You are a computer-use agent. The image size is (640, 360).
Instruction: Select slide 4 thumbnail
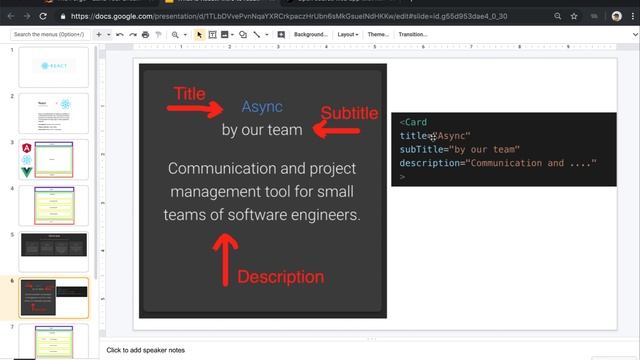tap(53, 205)
